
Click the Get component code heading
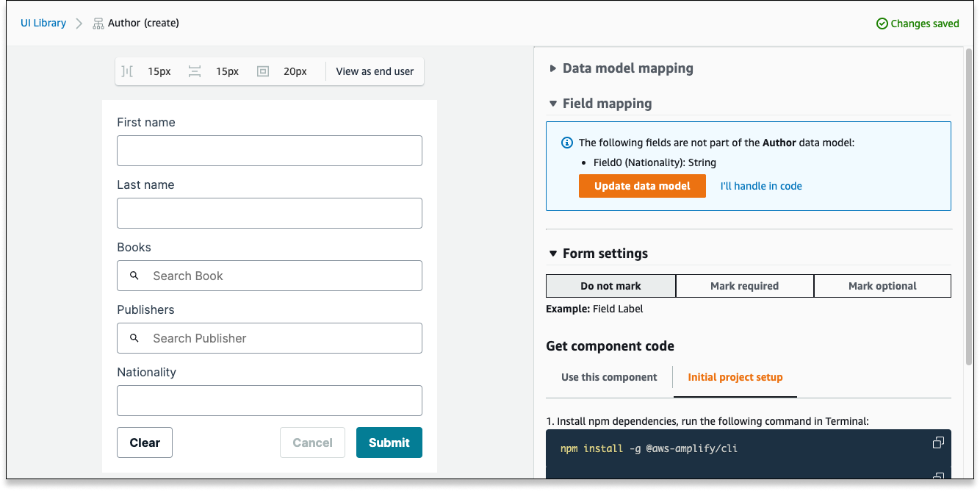[610, 346]
